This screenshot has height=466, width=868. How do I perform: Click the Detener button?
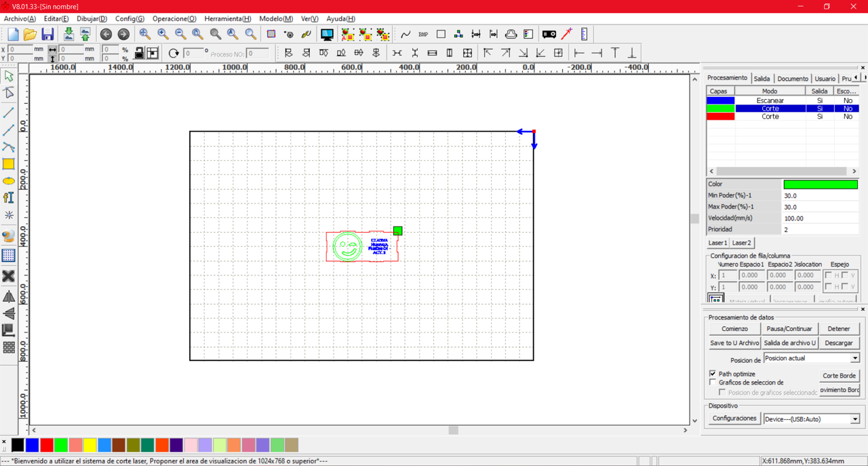839,329
